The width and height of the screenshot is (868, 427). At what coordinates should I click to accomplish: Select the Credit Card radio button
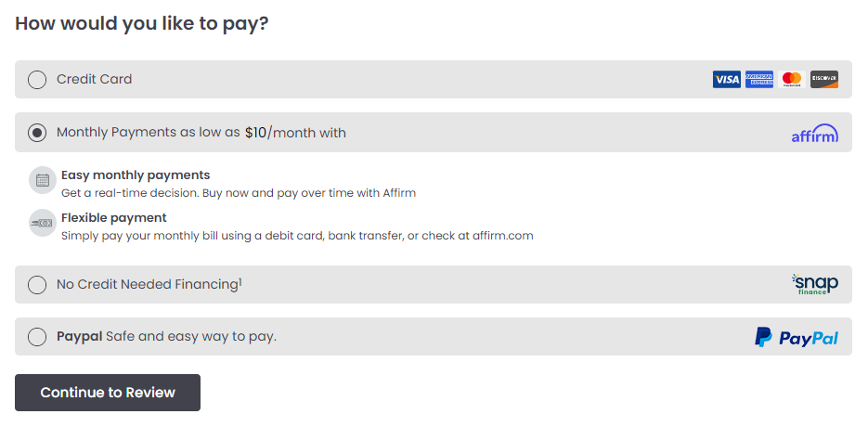coord(37,80)
